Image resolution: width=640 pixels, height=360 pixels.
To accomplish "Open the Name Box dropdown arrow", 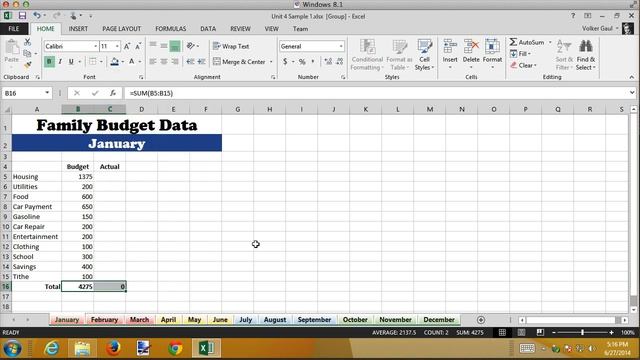I will [x=47, y=93].
